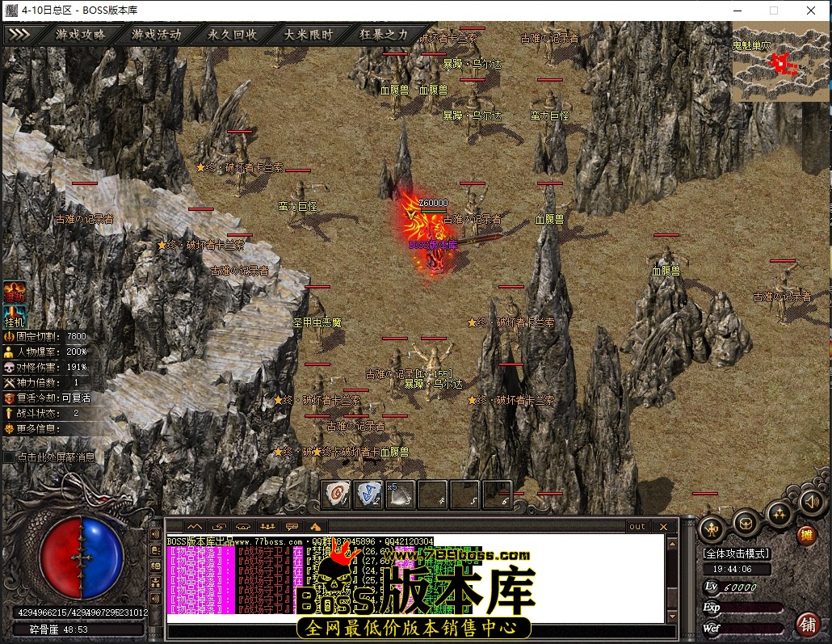Click the out button on chat panel
The height and width of the screenshot is (644, 832).
tap(637, 527)
